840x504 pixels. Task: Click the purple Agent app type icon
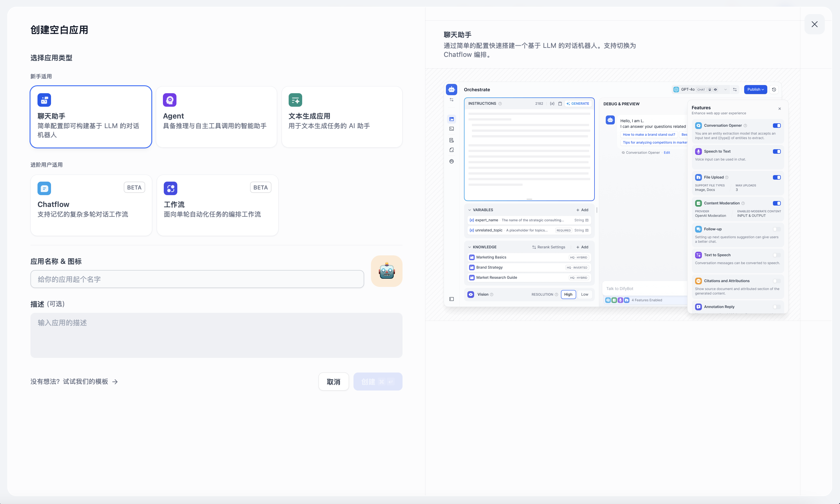tap(169, 100)
